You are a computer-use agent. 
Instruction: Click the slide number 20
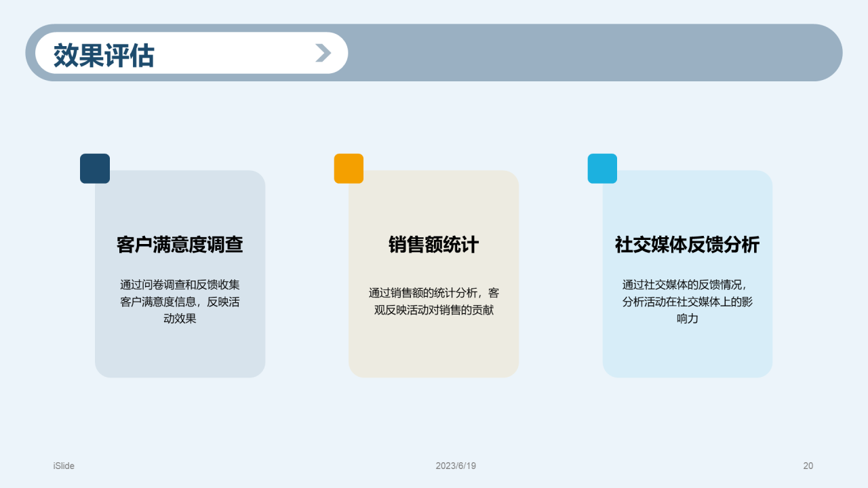pyautogui.click(x=808, y=466)
